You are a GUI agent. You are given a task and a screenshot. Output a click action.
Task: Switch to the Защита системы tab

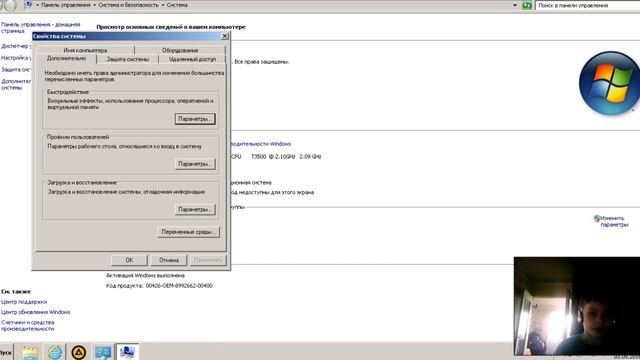pos(127,59)
